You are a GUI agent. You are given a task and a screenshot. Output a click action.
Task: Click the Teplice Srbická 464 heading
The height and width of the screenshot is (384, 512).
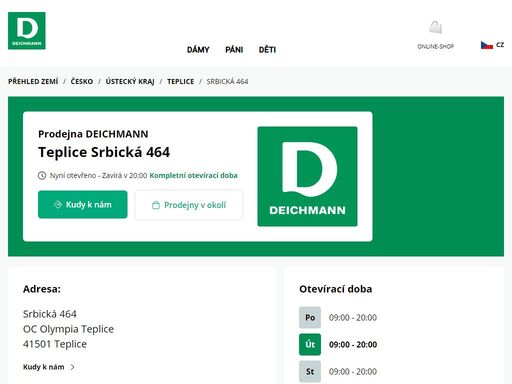[x=104, y=152]
